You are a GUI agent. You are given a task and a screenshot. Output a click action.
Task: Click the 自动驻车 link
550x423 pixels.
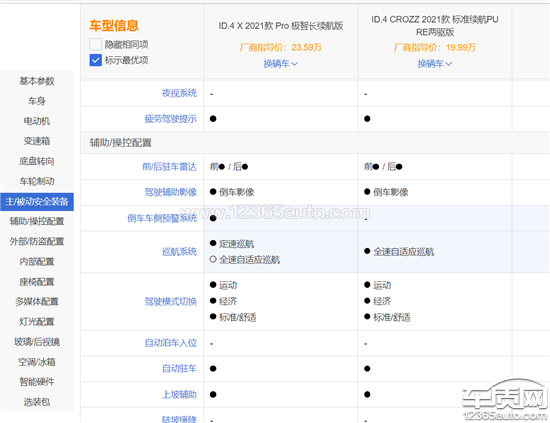(x=179, y=369)
